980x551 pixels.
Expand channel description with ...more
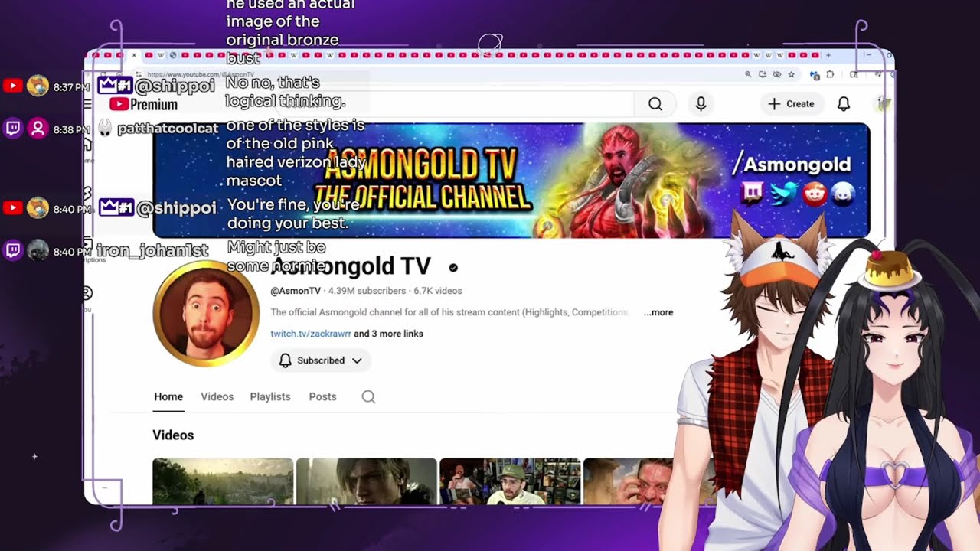pos(658,312)
